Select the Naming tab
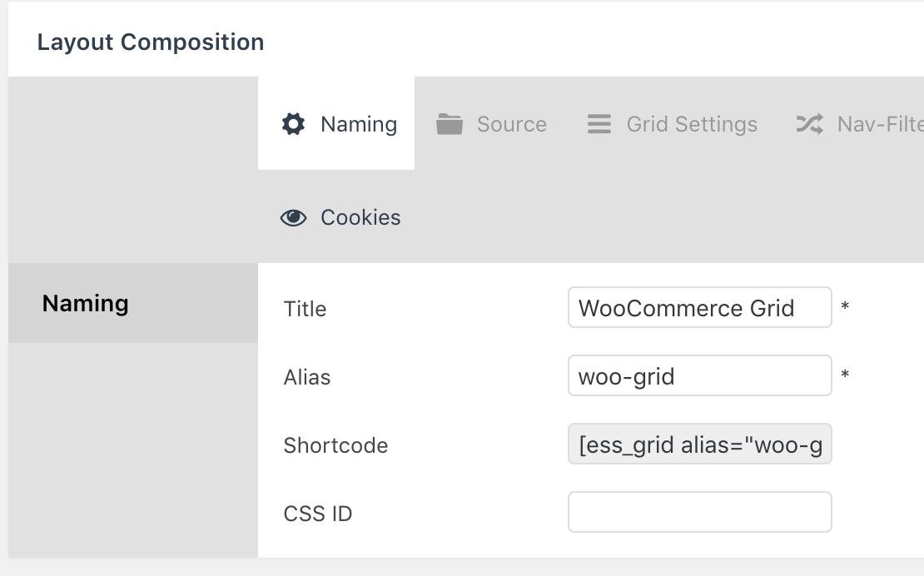Screen dimensions: 924x576 pos(358,123)
